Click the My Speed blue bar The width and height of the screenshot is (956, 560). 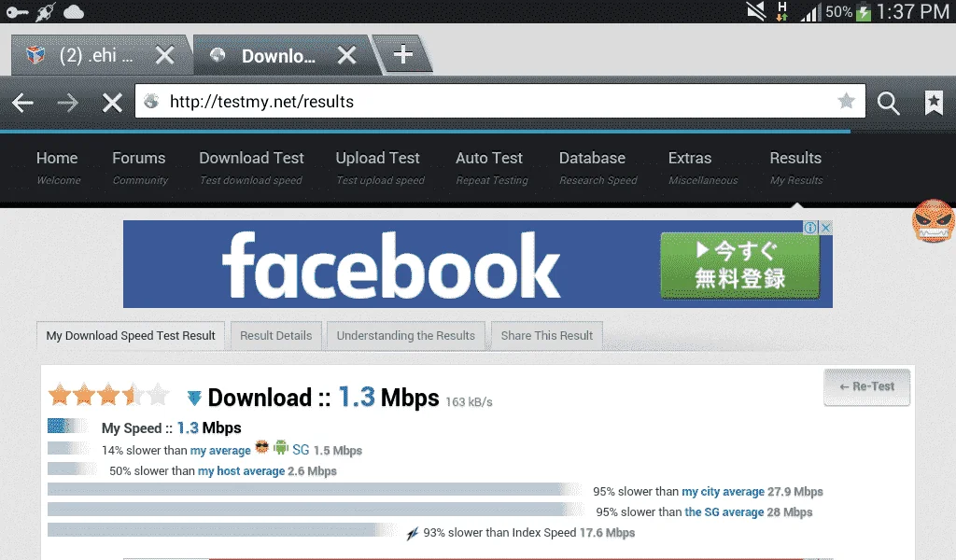point(67,426)
